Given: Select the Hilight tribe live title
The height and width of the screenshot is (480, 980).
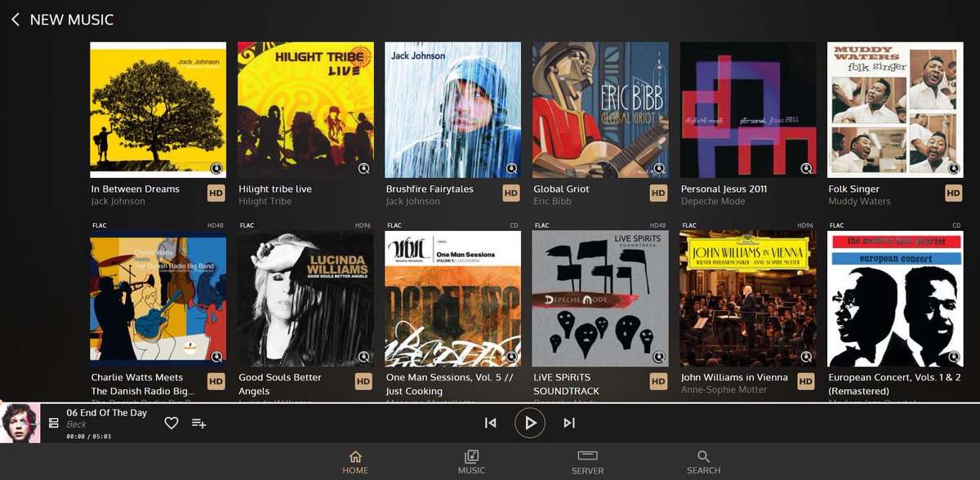Looking at the screenshot, I should (275, 189).
